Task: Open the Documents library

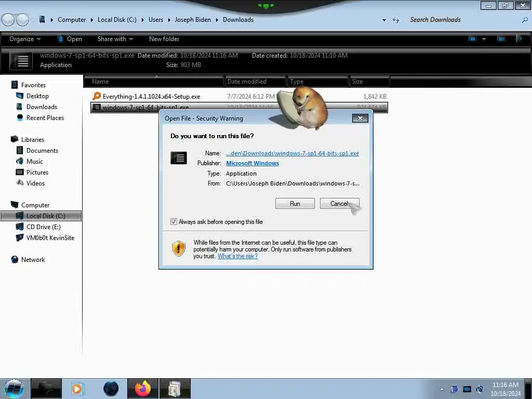Action: click(42, 150)
